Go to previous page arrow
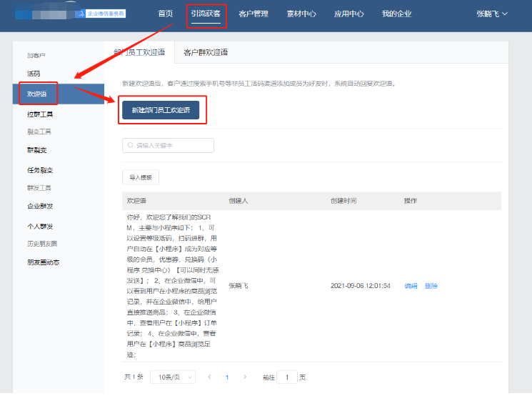Screen dimensions: 532x396 209,377
